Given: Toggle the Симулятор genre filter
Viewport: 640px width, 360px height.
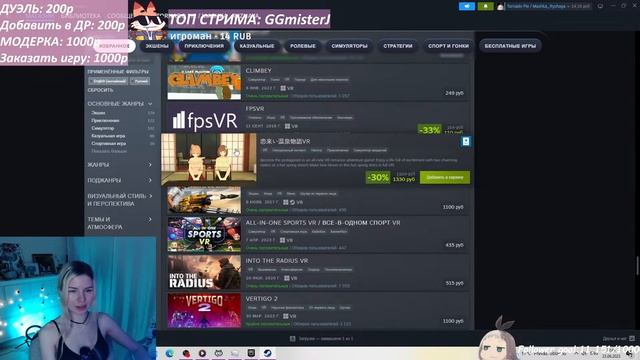Looking at the screenshot, I should [102, 129].
